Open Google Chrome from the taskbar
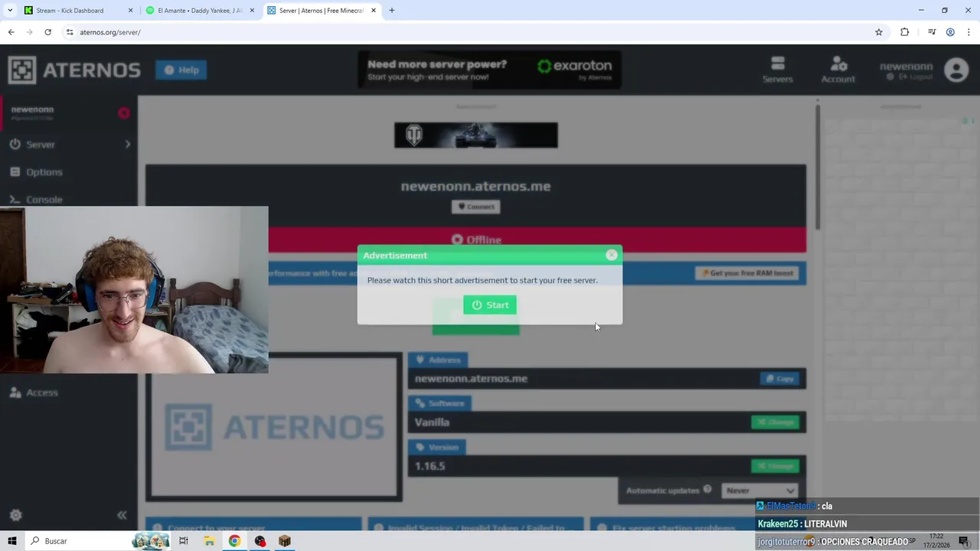The height and width of the screenshot is (551, 980). [x=234, y=541]
